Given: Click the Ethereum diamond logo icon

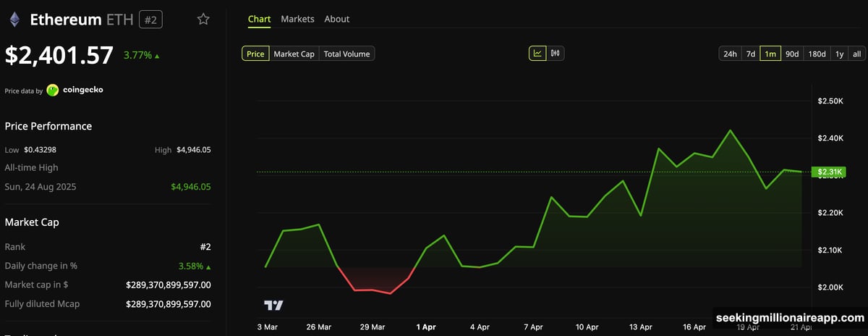Looking at the screenshot, I should tap(14, 20).
